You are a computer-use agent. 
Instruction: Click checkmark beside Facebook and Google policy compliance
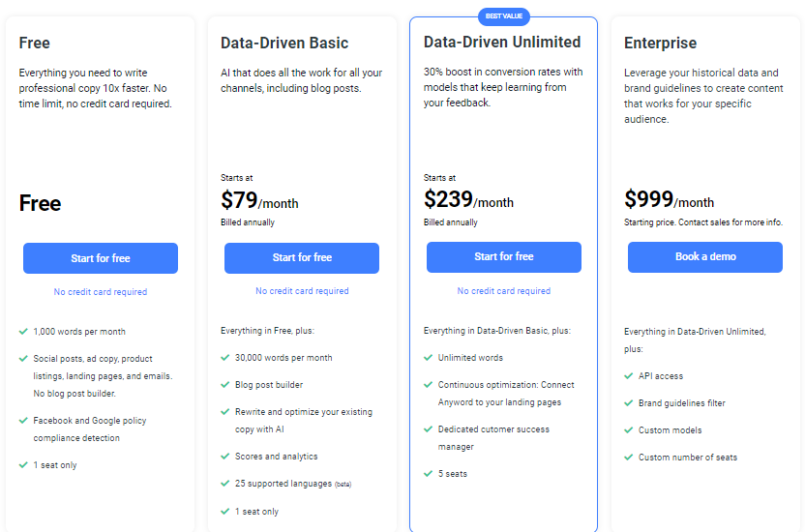[23, 421]
